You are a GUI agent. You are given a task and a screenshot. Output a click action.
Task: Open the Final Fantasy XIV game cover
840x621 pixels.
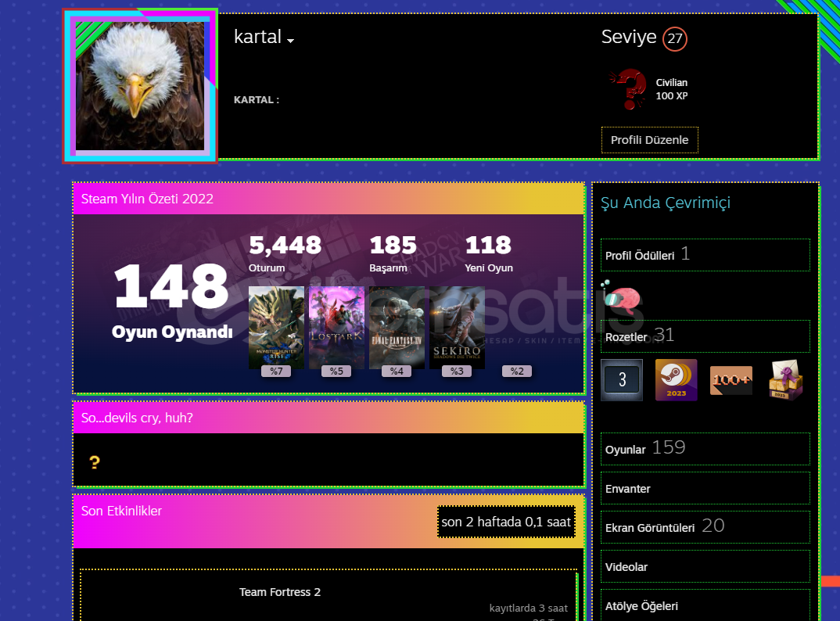tap(397, 328)
